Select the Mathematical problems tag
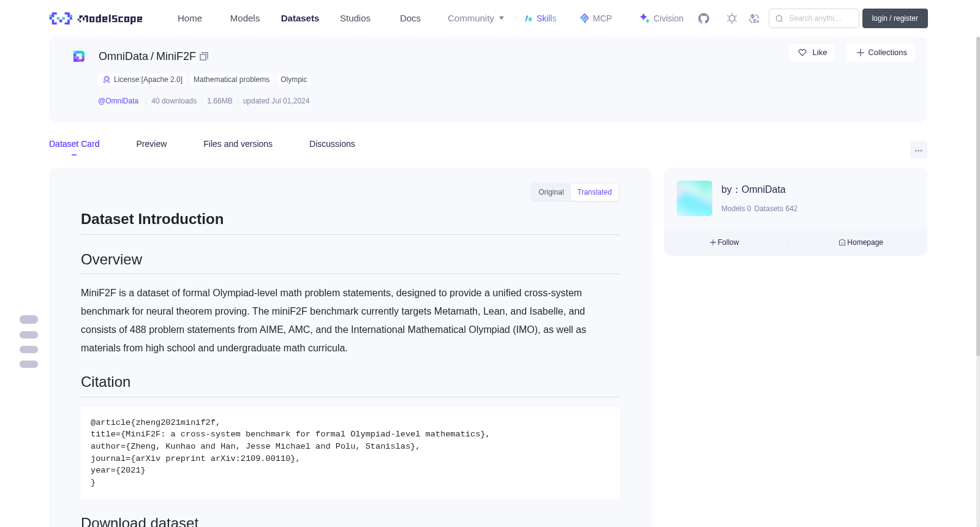The width and height of the screenshot is (980, 527). 232,80
